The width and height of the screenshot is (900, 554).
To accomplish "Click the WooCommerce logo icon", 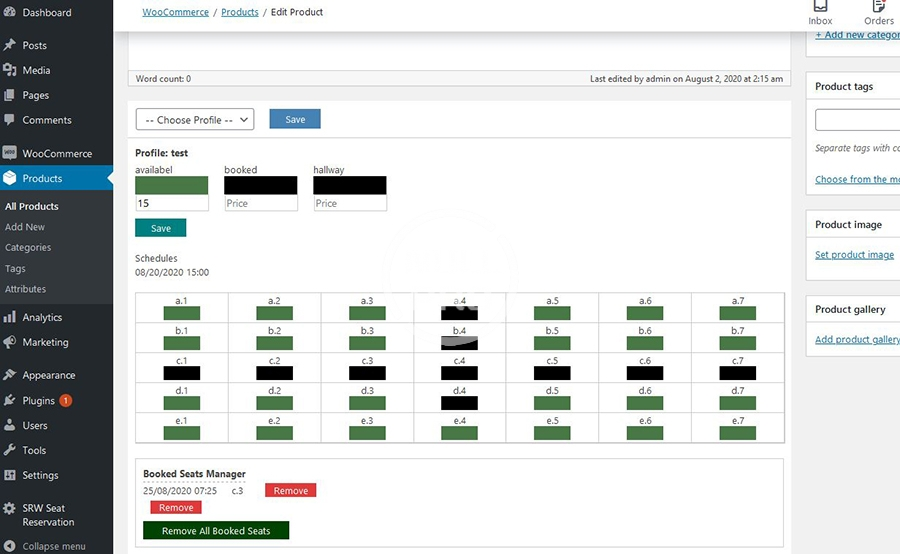I will [10, 154].
